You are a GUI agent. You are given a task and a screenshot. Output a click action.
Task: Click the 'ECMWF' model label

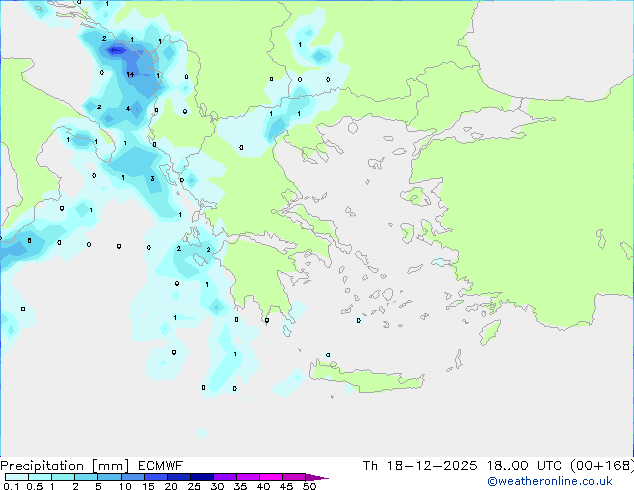click(x=161, y=466)
